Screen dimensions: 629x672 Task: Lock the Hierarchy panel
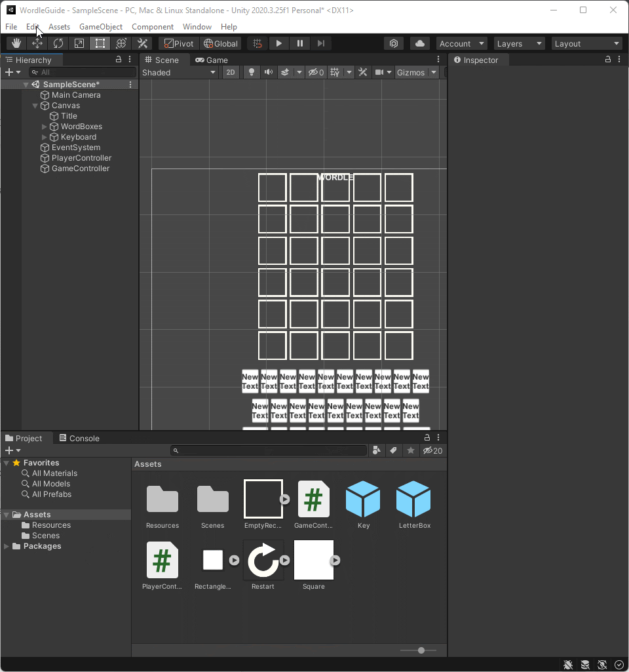pos(119,60)
